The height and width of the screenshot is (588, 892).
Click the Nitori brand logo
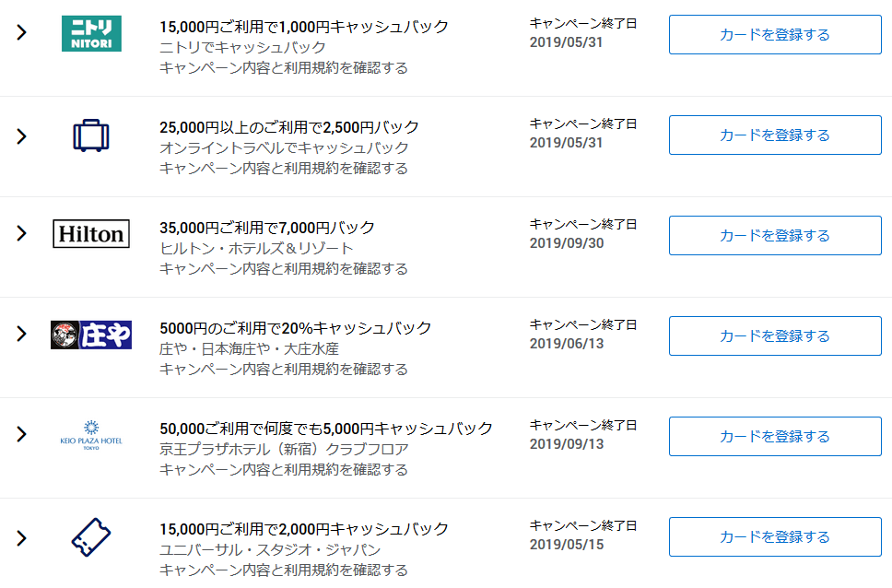(x=91, y=34)
